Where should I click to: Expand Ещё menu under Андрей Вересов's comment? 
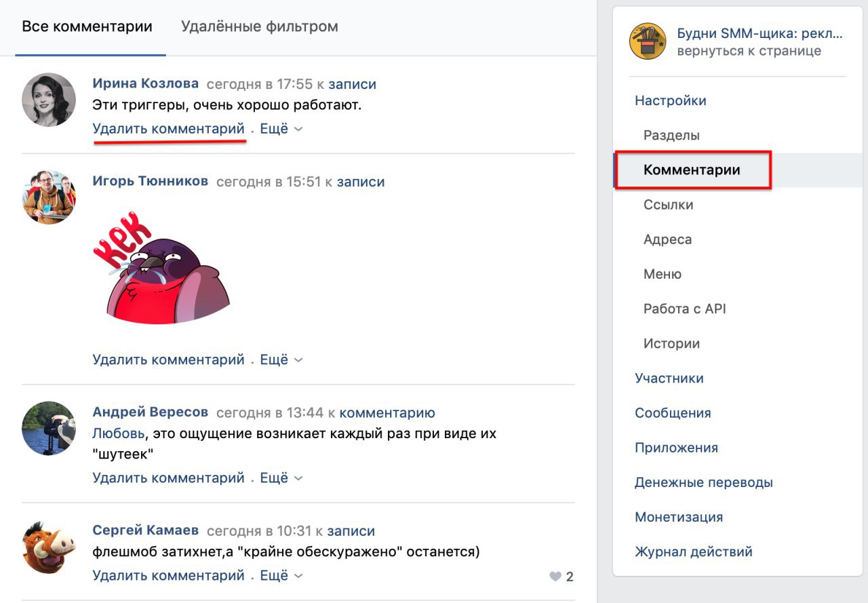[x=281, y=478]
